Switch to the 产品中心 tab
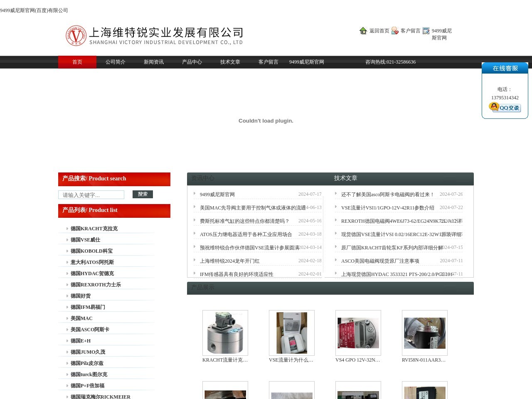This screenshot has height=399, width=532. [x=192, y=62]
